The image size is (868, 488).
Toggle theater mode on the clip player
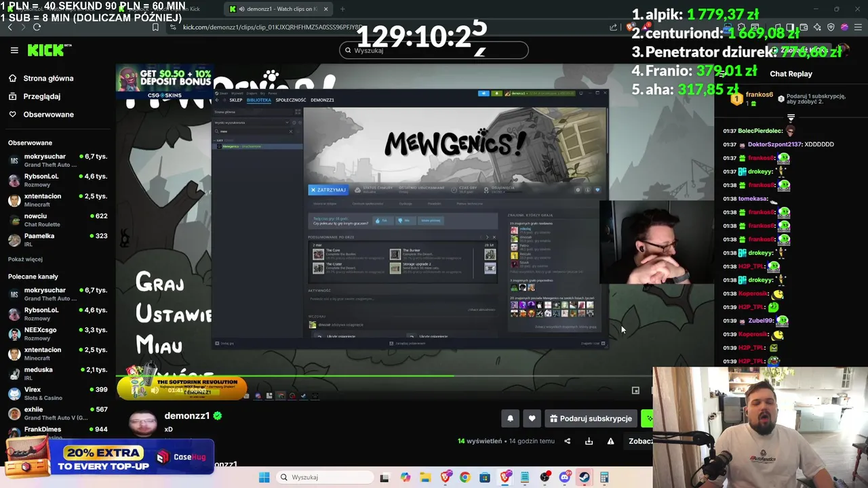click(635, 390)
